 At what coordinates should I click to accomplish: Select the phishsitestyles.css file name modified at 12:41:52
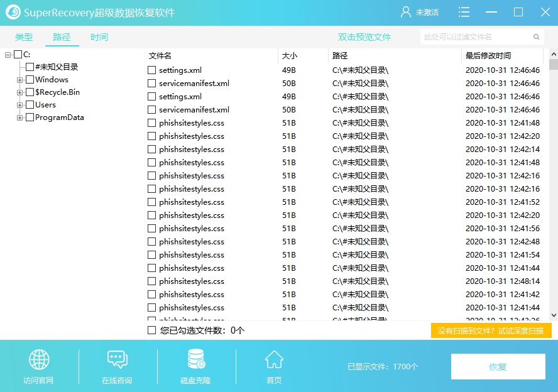click(x=192, y=202)
